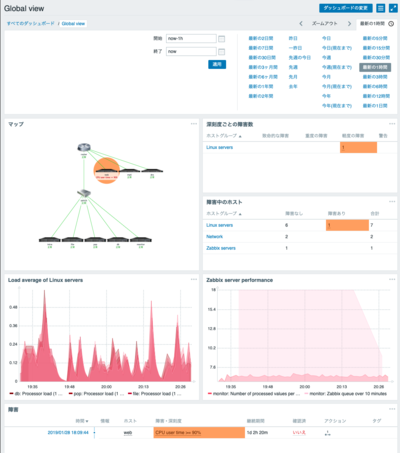Viewport: 400px width, 453px height.
Task: Select 今年(現在まで) time range
Action: tap(337, 106)
